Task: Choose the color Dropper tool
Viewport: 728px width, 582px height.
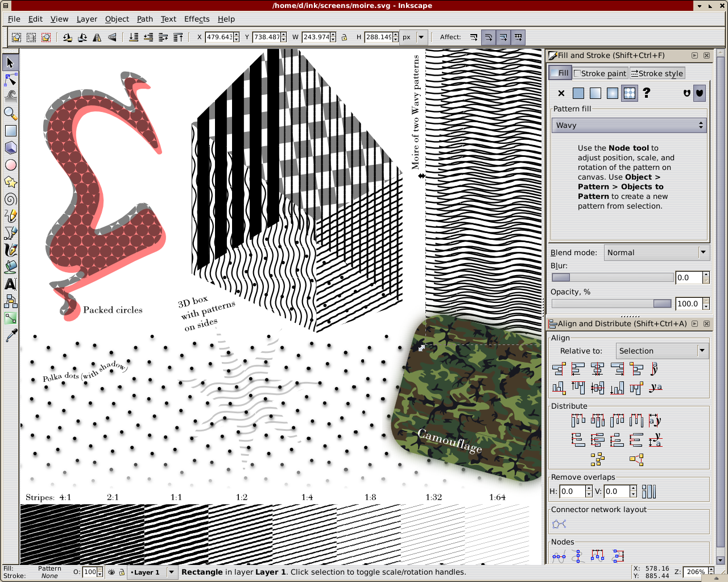Action: (10, 335)
